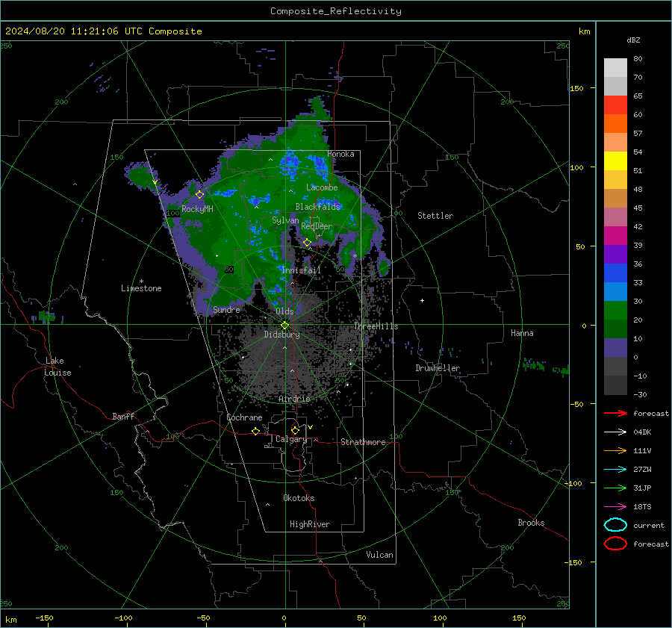Pick the red swatch in dBZ scale

615,105
